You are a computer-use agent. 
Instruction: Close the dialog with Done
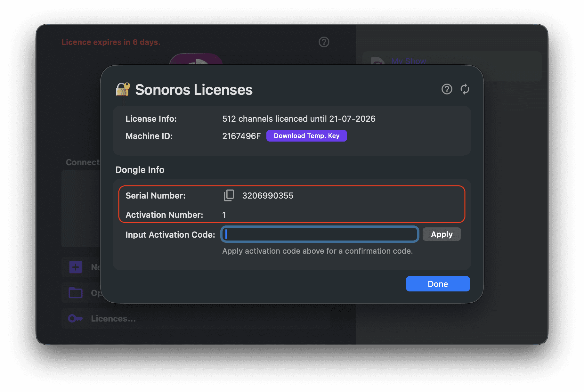click(438, 284)
